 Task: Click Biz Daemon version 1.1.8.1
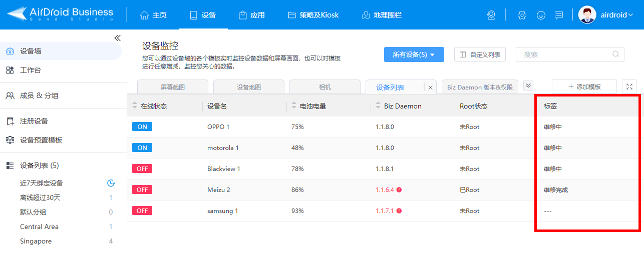click(x=385, y=169)
